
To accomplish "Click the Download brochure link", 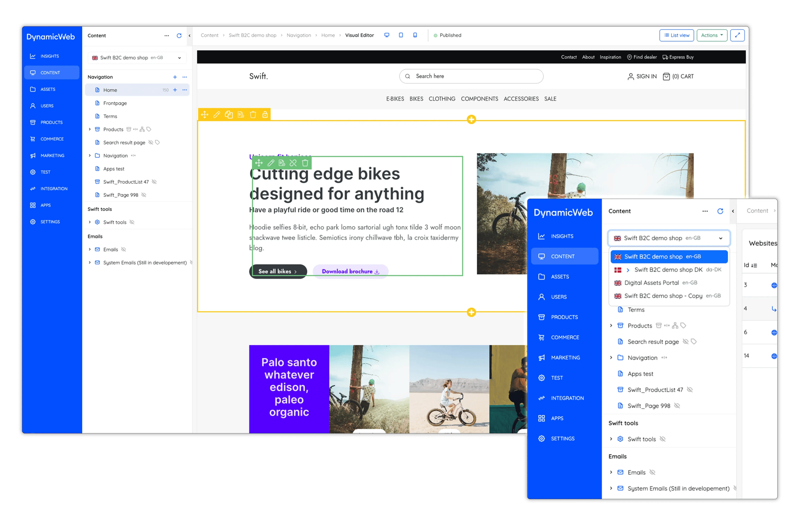I will coord(350,271).
